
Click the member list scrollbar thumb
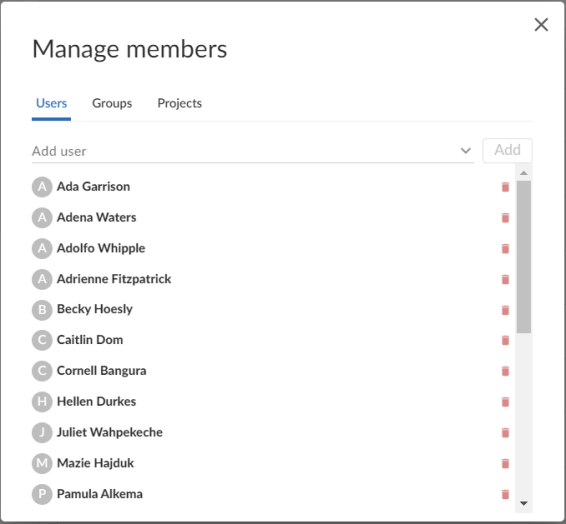coord(524,257)
